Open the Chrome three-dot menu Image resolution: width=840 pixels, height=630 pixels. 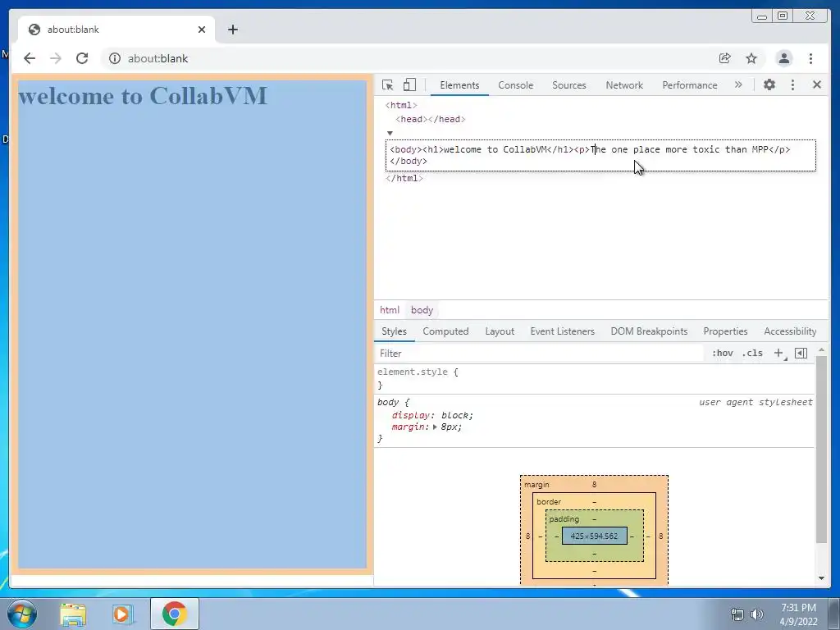pos(811,58)
